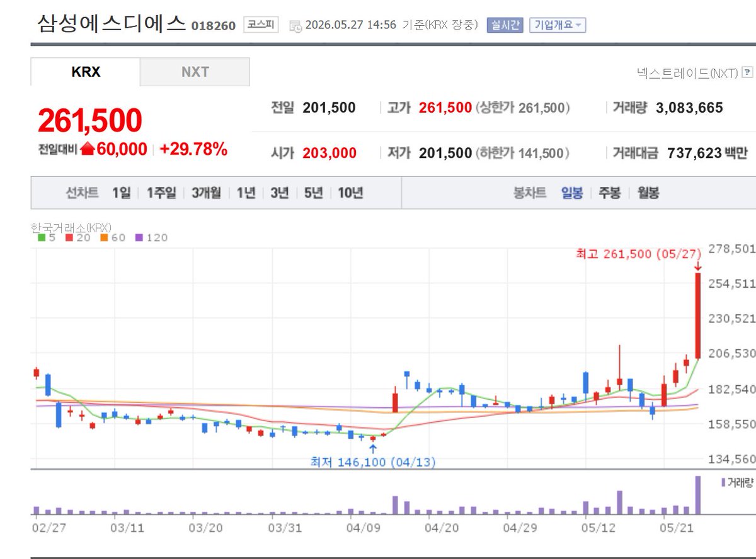Click the red up-arrow icon beside 60,000
Viewport: 756px width, 559px height.
click(87, 149)
